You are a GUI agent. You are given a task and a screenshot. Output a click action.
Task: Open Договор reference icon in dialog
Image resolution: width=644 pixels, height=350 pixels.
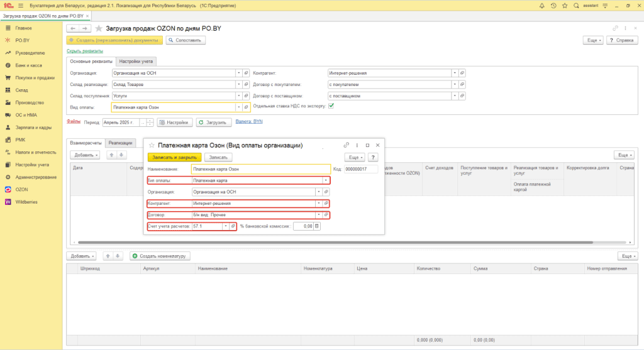(x=326, y=215)
